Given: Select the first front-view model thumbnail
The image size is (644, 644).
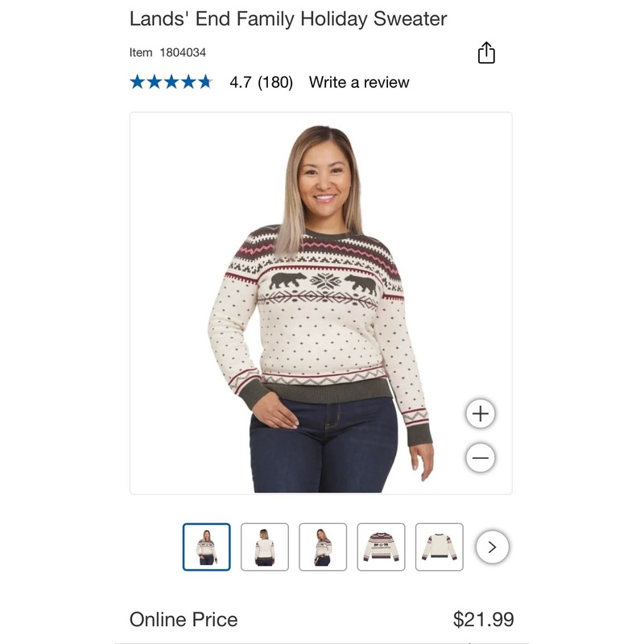Looking at the screenshot, I should point(206,547).
